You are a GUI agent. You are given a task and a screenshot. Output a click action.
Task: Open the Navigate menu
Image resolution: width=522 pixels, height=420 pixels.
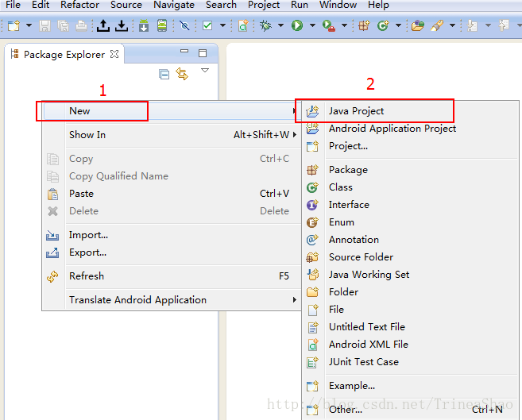click(174, 5)
